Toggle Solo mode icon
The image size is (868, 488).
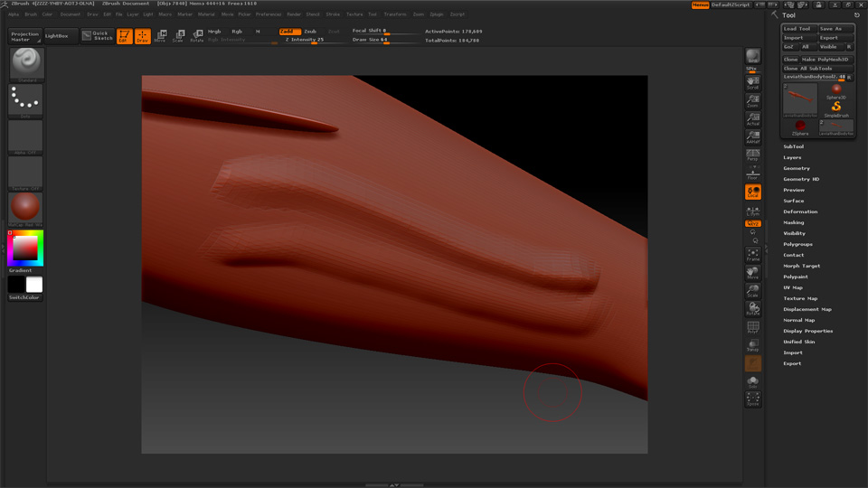(753, 381)
